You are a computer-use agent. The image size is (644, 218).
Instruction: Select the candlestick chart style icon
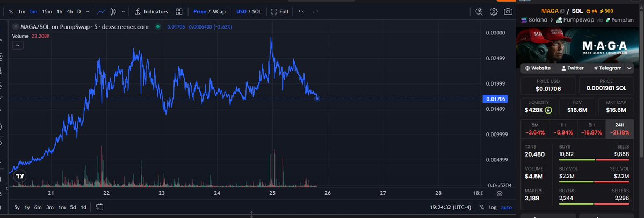(x=113, y=11)
